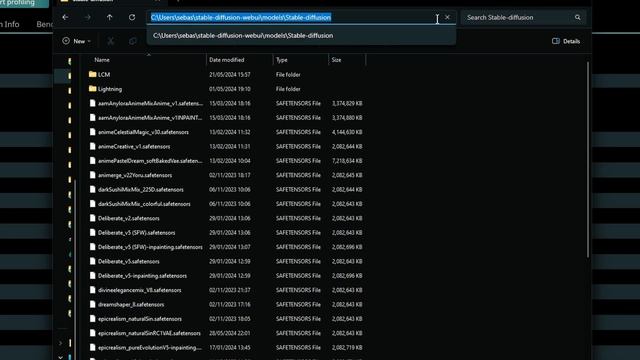Clear the address bar with the X
Screen dimensions: 640x360
pyautogui.click(x=447, y=17)
